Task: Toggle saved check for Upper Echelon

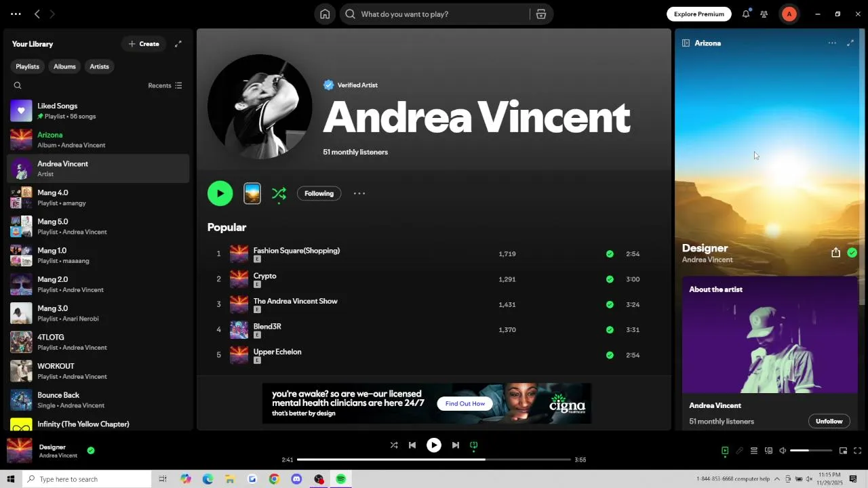Action: [x=610, y=355]
